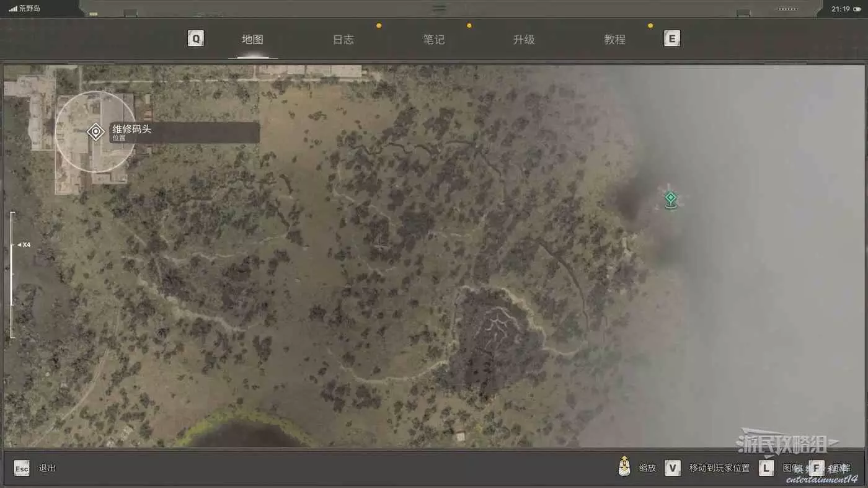Viewport: 868px width, 488px height.
Task: Click 移动到玩家位置 to center on player
Action: 719,468
